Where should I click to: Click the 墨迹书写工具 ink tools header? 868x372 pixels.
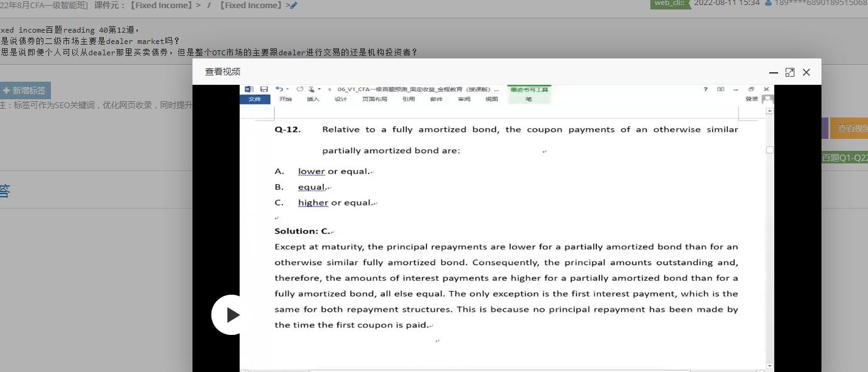coord(529,90)
